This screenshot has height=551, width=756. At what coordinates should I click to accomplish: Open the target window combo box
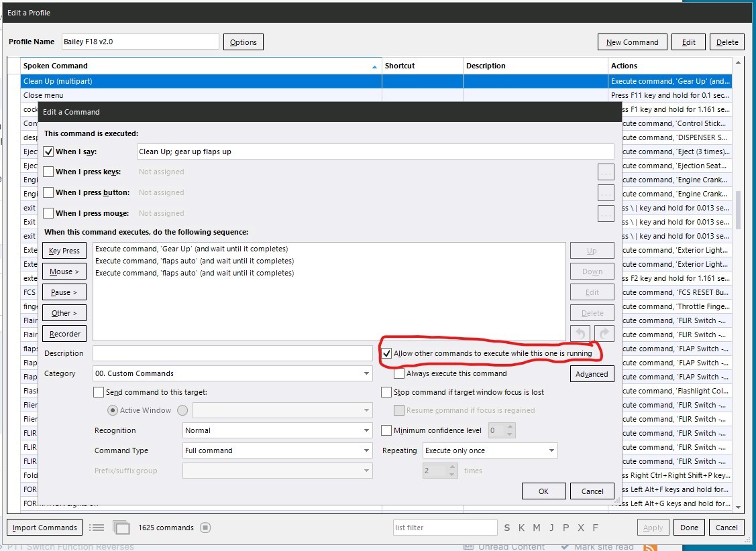[282, 410]
